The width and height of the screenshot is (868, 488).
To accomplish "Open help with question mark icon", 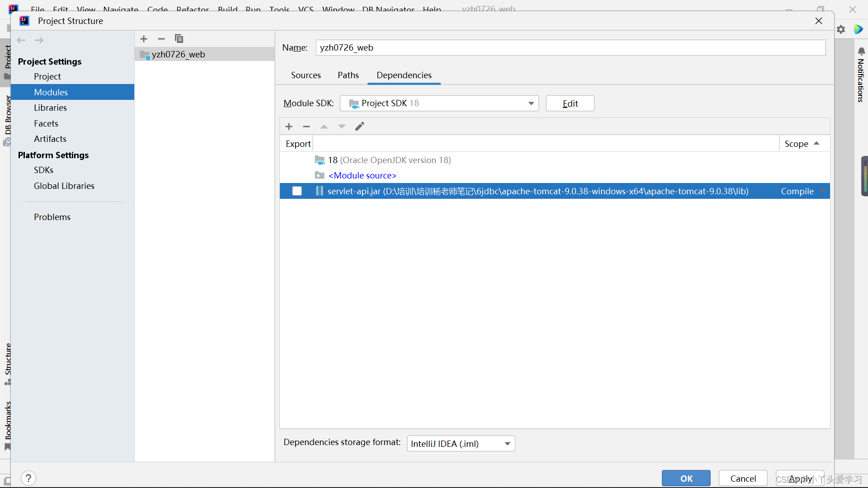I will [28, 478].
